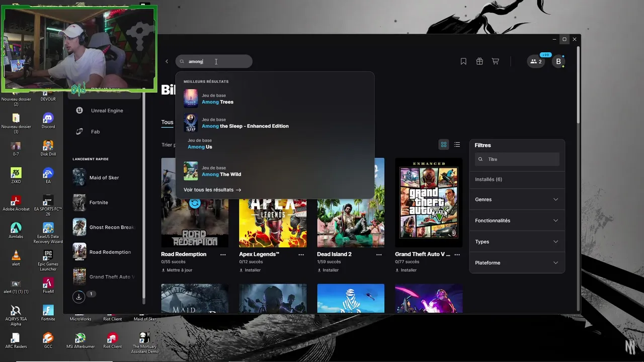The width and height of the screenshot is (644, 362).
Task: Open Nouveau dossier (3) desktop folder
Action: pos(16,123)
